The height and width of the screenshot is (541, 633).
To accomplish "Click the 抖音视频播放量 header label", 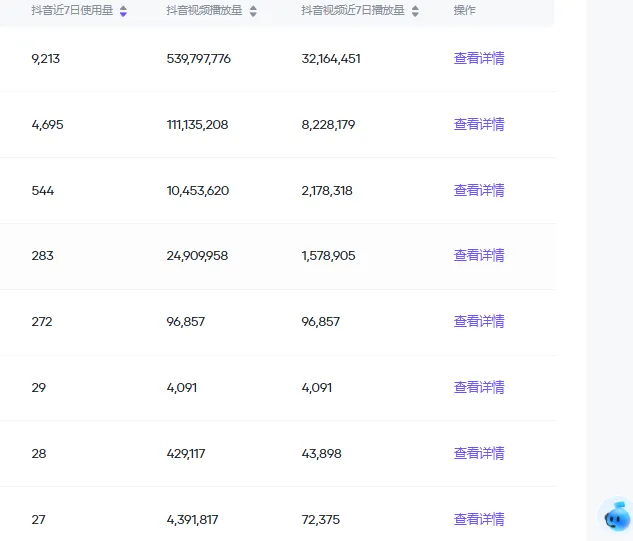I will 204,10.
